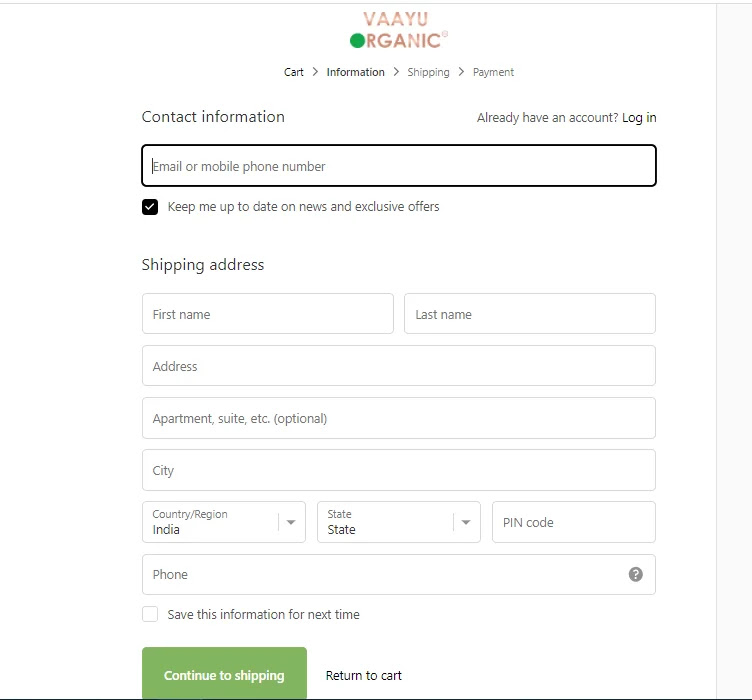This screenshot has height=700, width=752.
Task: Select the Information breadcrumb step
Action: click(x=355, y=72)
